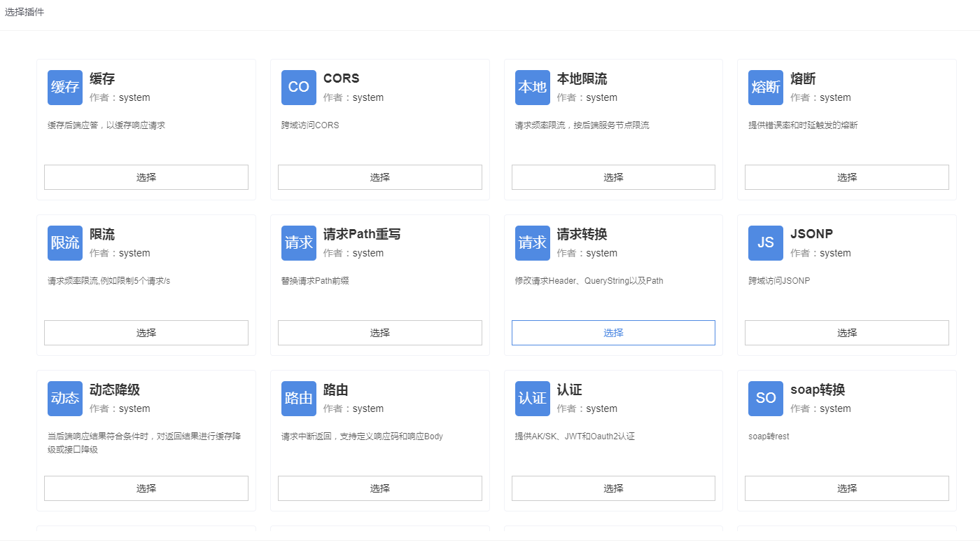The width and height of the screenshot is (980, 550).
Task: Click the 路由 plugin icon
Action: click(x=299, y=399)
